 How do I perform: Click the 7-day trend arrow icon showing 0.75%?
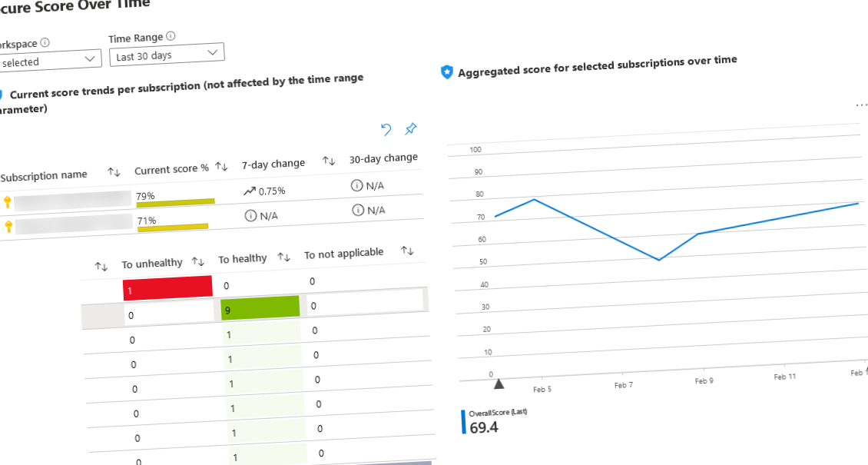[x=249, y=191]
